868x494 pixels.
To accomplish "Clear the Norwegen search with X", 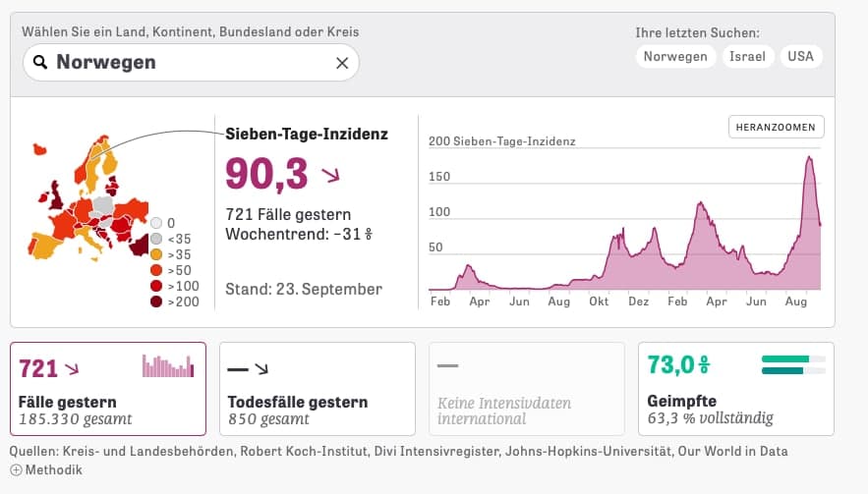I will (342, 63).
